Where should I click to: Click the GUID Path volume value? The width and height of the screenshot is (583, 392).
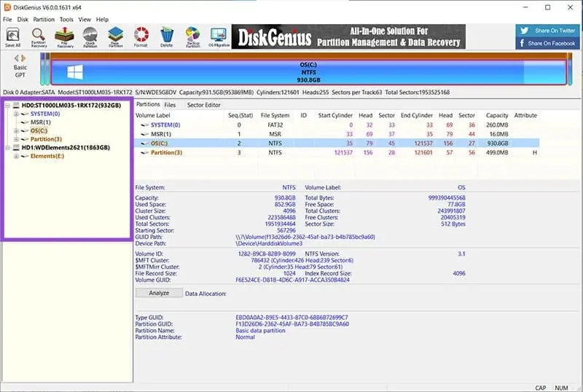tap(305, 237)
